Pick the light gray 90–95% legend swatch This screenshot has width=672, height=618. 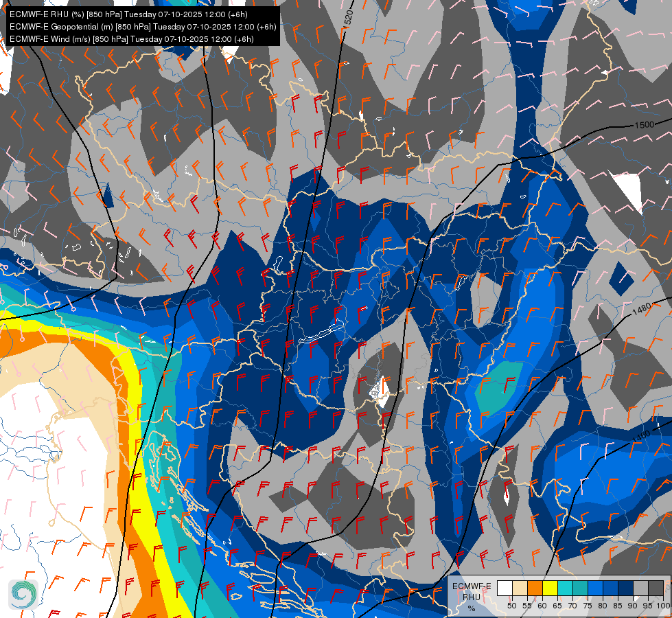(640, 588)
